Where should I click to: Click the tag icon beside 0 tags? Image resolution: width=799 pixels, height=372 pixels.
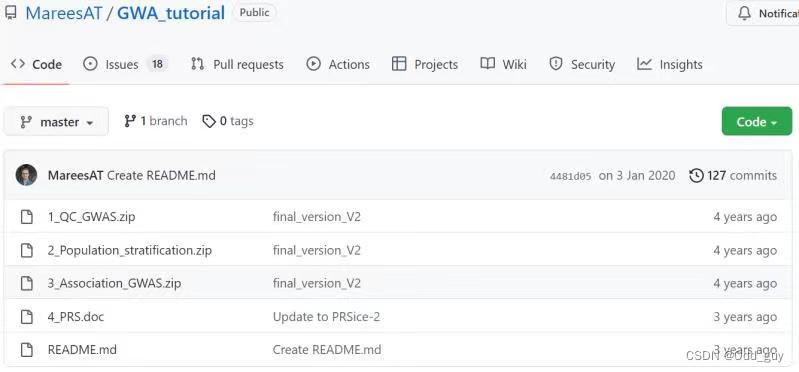click(x=209, y=121)
